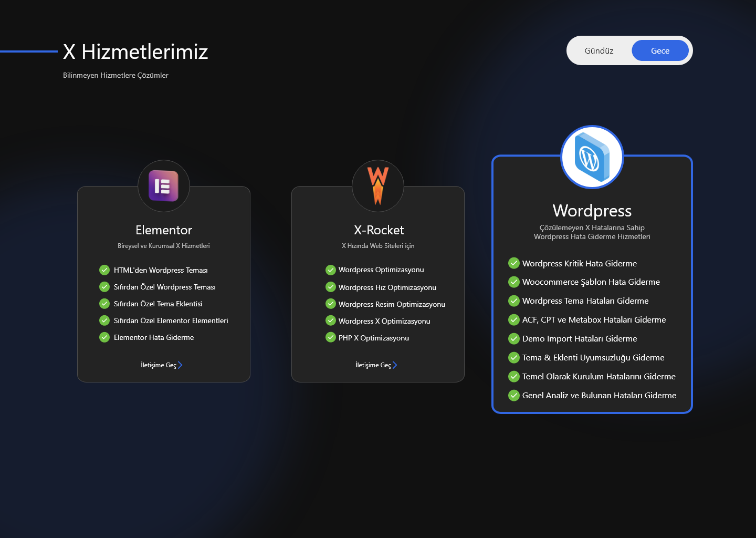Click Elementor Hata Giderme list item
Viewport: 756px width, 538px height.
[154, 337]
